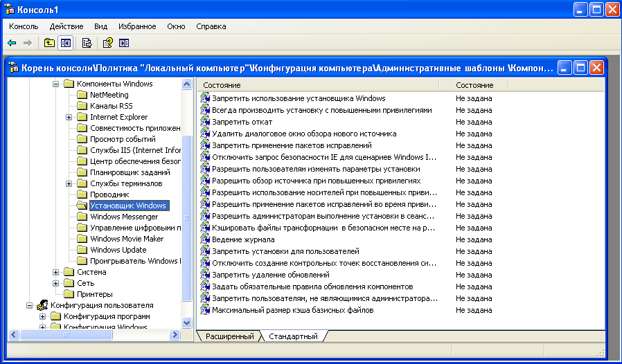Click folder icon of Планировщик заданий
Screen dimensions: 622x364
pos(82,172)
